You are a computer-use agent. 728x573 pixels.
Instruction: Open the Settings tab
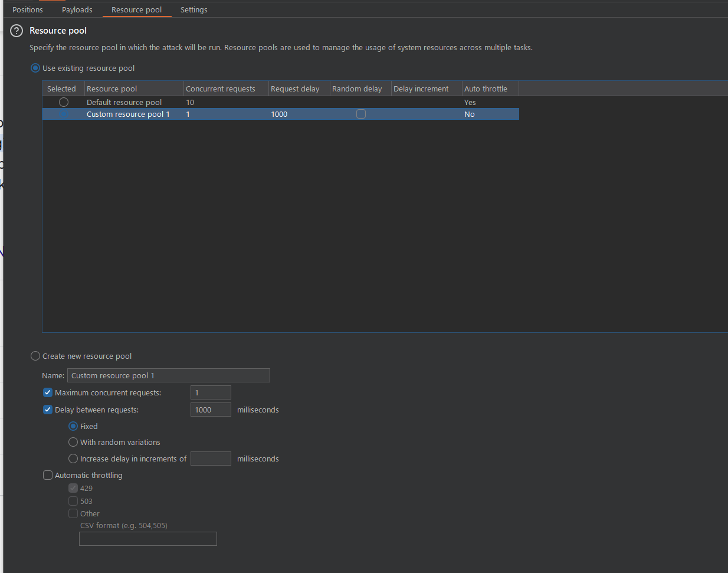[194, 9]
